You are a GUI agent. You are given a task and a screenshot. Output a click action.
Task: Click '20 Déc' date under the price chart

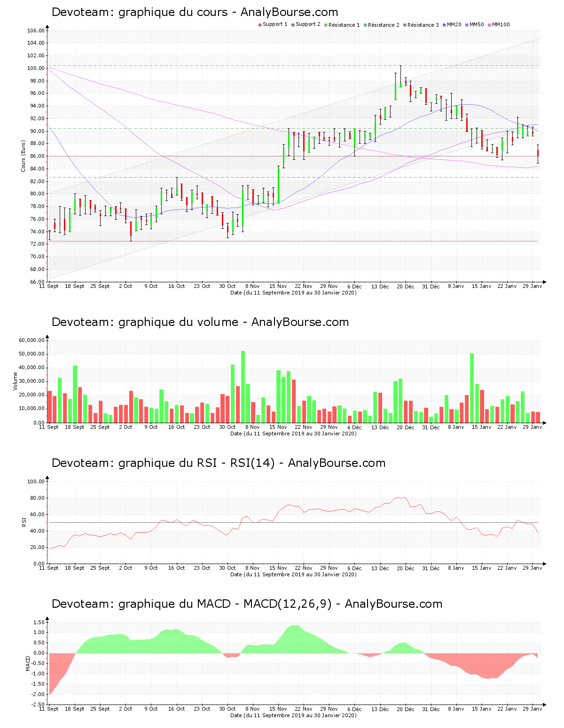click(406, 286)
